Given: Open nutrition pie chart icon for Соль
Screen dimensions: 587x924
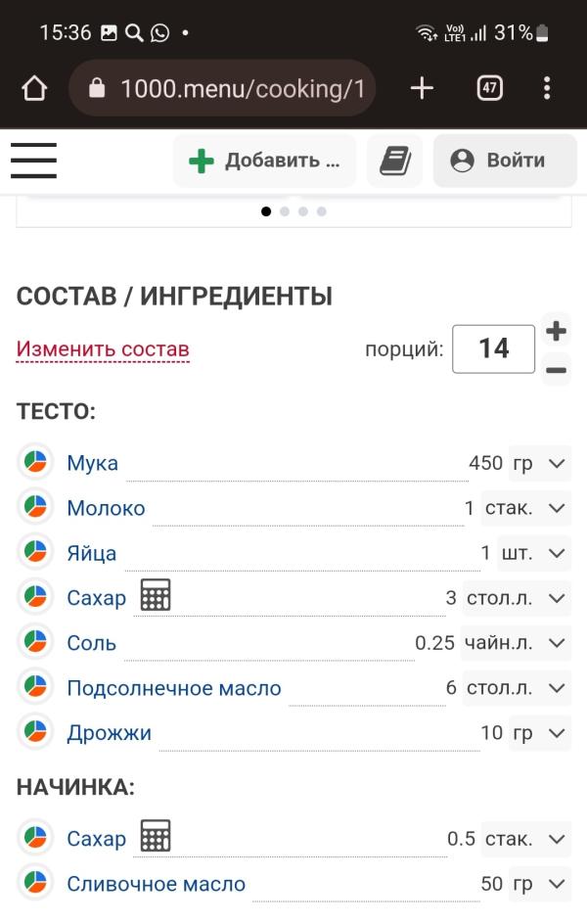Looking at the screenshot, I should tap(35, 642).
